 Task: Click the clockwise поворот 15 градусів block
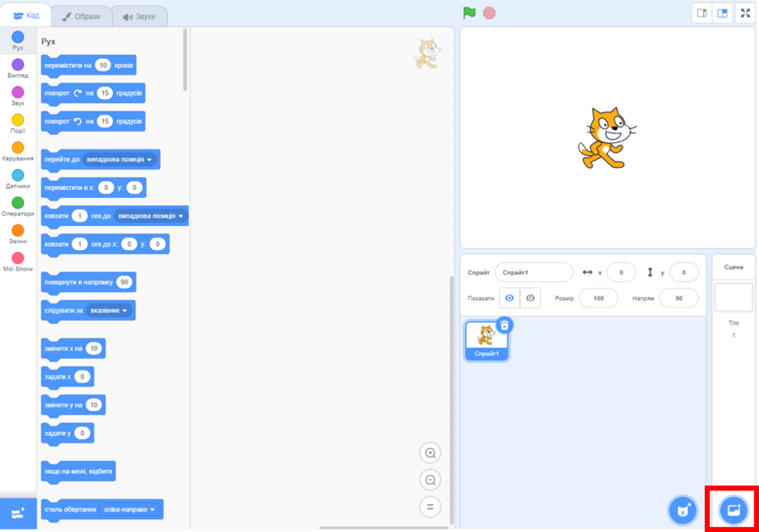tap(93, 93)
